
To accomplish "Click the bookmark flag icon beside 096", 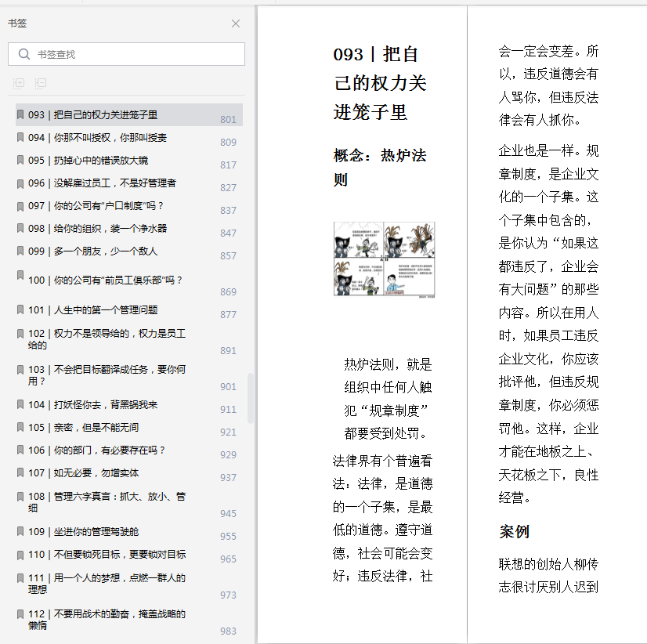I will 20,183.
